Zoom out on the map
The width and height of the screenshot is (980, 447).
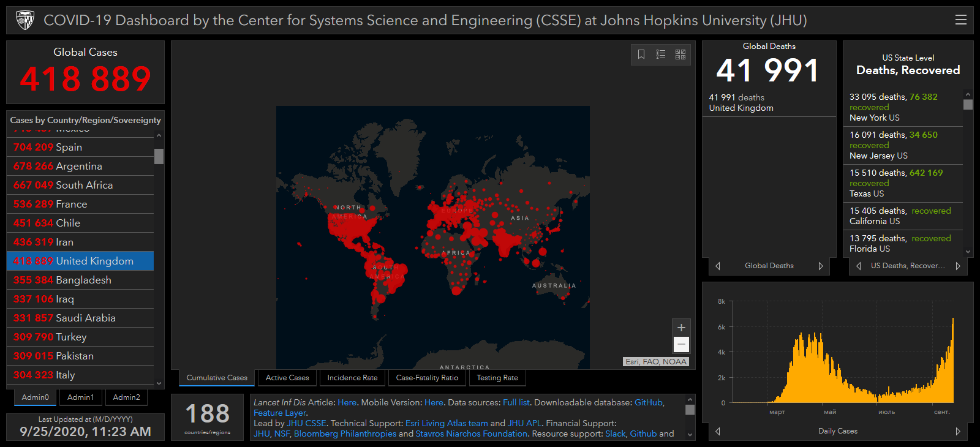point(681,344)
